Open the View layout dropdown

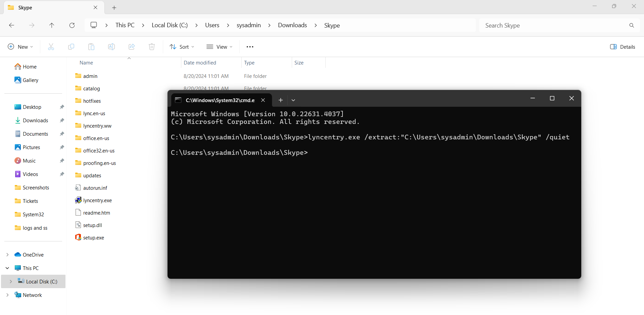click(220, 47)
